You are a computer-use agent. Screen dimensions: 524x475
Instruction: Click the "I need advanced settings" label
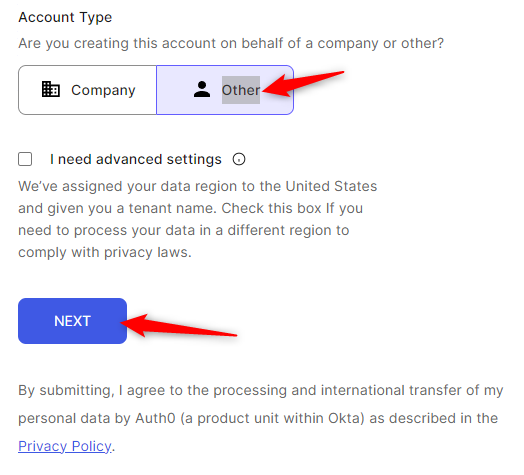(136, 159)
